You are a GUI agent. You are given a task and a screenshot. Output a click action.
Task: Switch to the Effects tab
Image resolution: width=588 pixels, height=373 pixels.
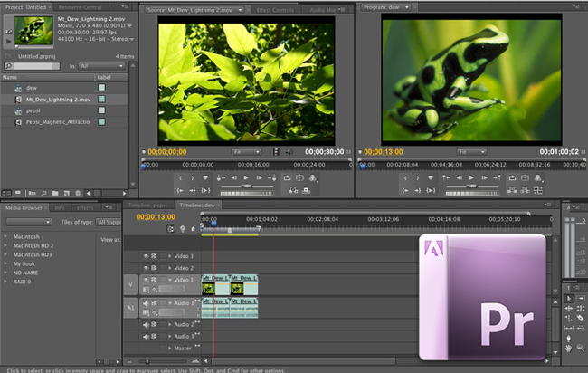pyautogui.click(x=85, y=208)
